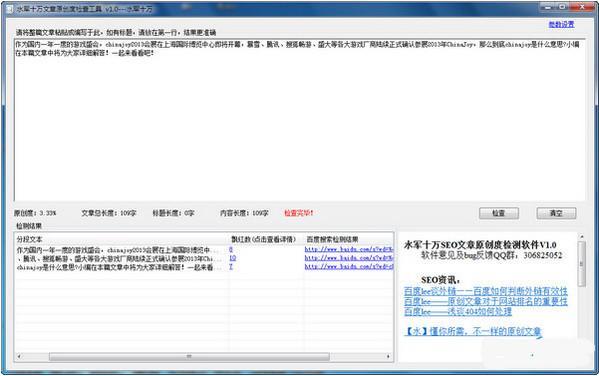The height and width of the screenshot is (376, 599).
Task: Click the side panel vertical scrollbar thumb
Action: pyautogui.click(x=582, y=264)
